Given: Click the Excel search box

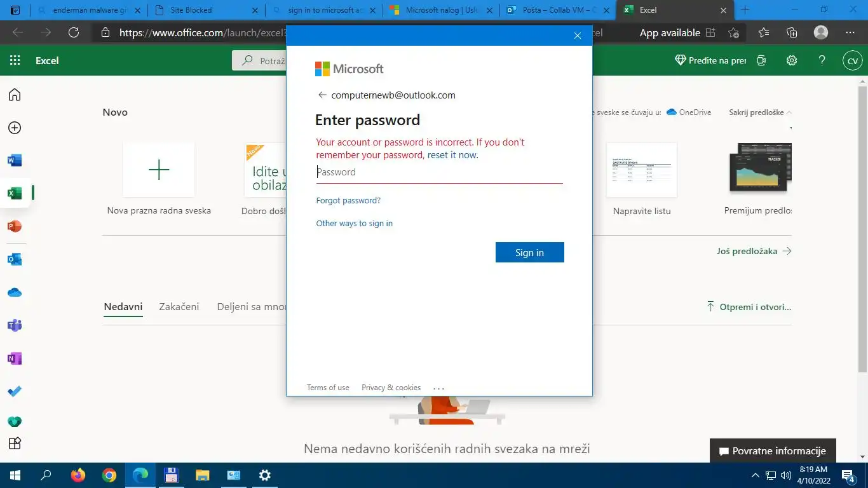Looking at the screenshot, I should click(x=261, y=60).
